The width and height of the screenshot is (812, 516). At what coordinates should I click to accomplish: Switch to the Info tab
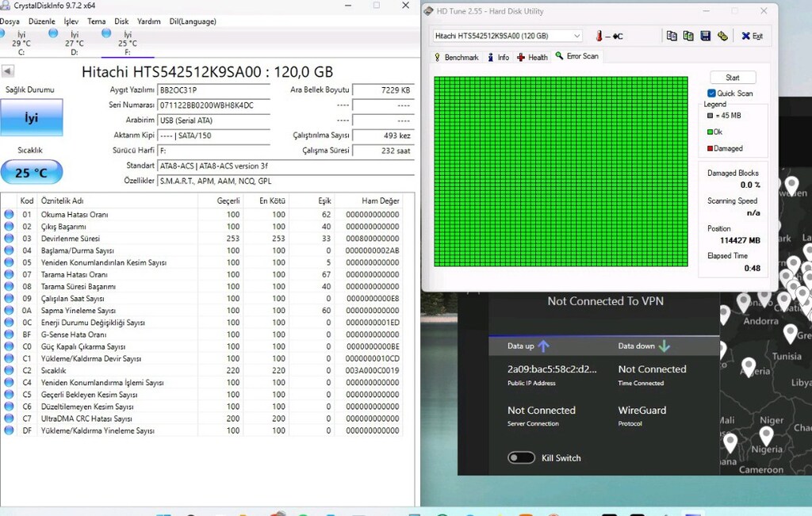(x=498, y=57)
